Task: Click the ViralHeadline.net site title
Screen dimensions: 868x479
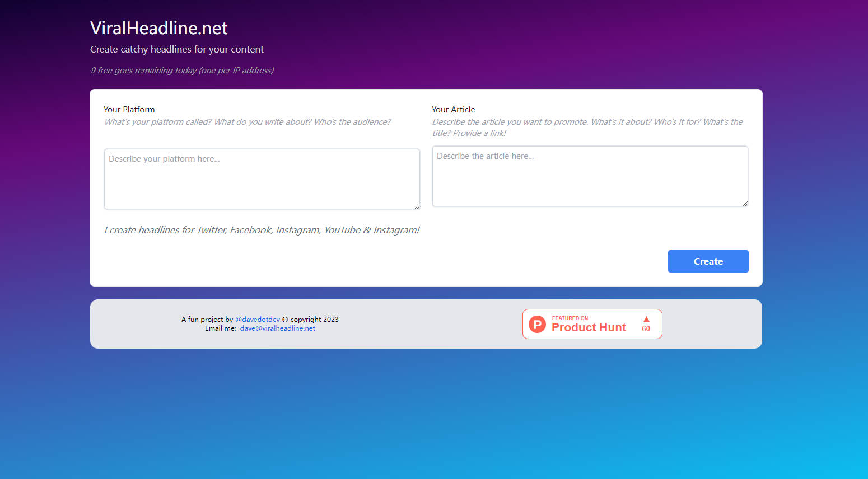Action: (x=159, y=28)
